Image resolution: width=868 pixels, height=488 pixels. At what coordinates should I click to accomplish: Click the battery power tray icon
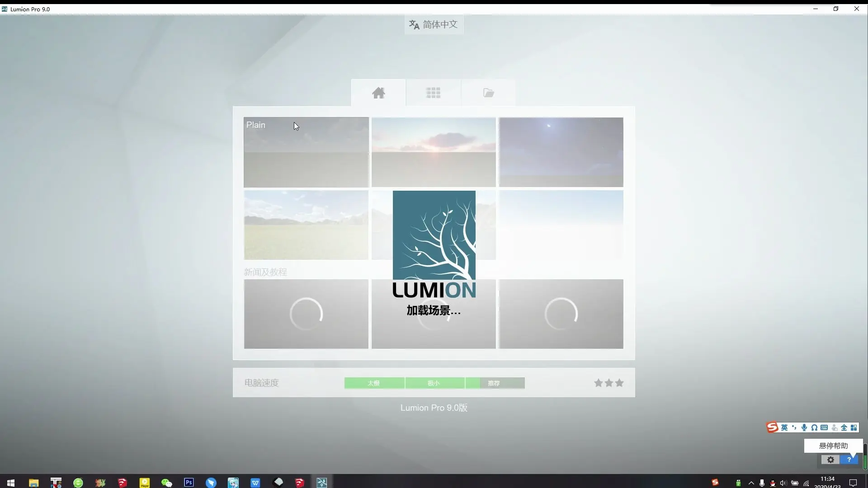[794, 483]
